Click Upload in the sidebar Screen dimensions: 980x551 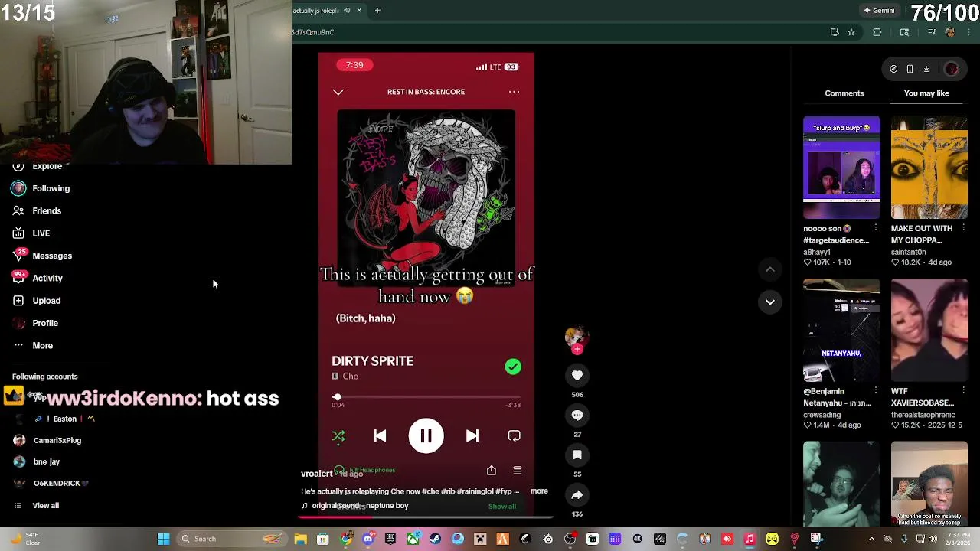(x=37, y=301)
